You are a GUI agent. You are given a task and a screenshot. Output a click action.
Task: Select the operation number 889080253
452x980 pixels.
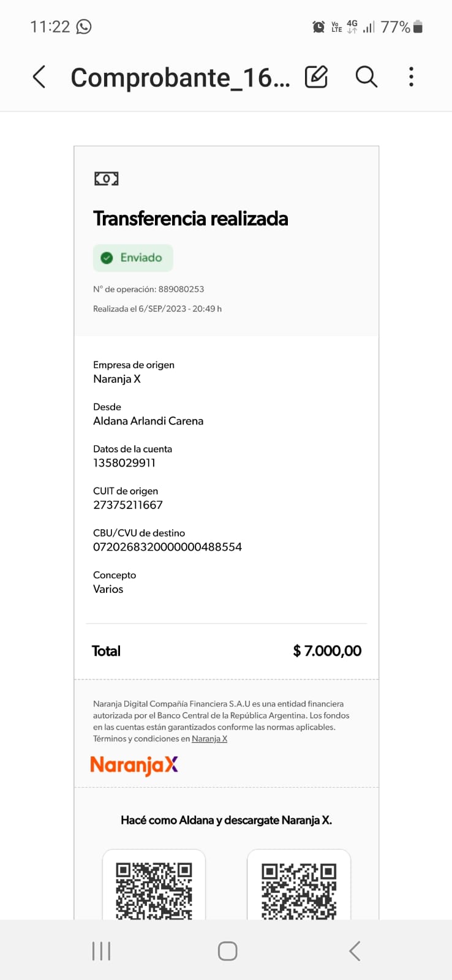181,289
